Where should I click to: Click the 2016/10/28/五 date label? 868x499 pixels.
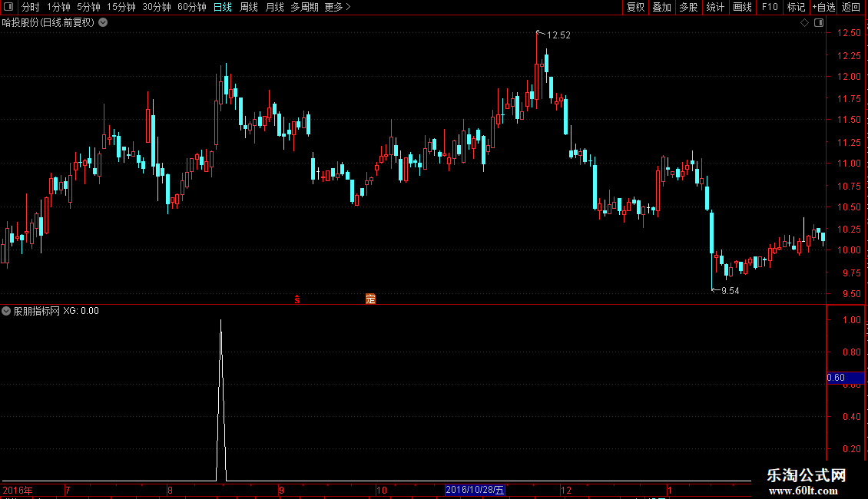[475, 490]
